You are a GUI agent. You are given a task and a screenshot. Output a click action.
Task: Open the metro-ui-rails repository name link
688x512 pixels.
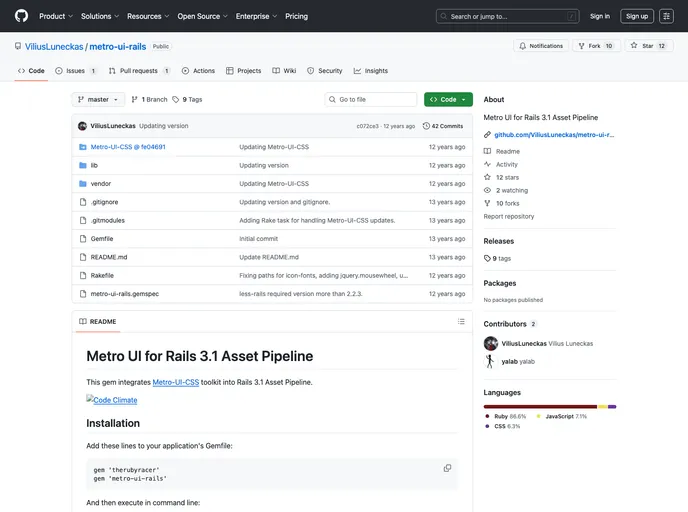pos(118,47)
